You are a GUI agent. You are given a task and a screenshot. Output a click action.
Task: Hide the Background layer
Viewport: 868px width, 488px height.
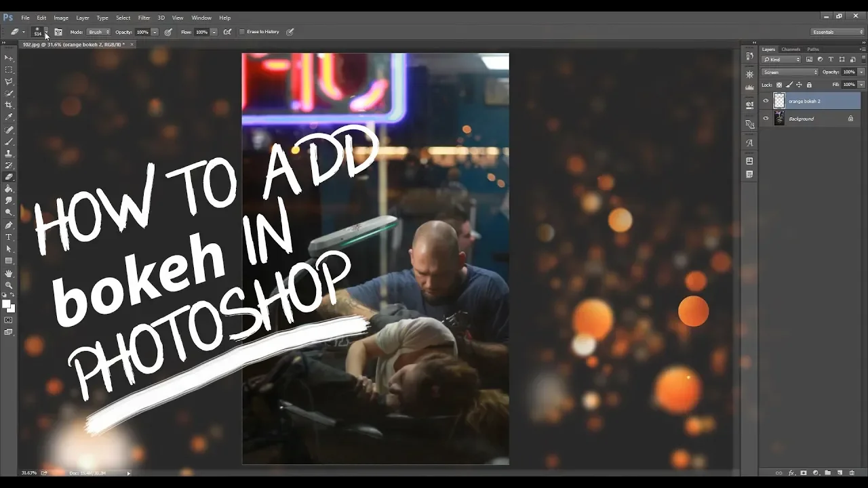(x=766, y=119)
